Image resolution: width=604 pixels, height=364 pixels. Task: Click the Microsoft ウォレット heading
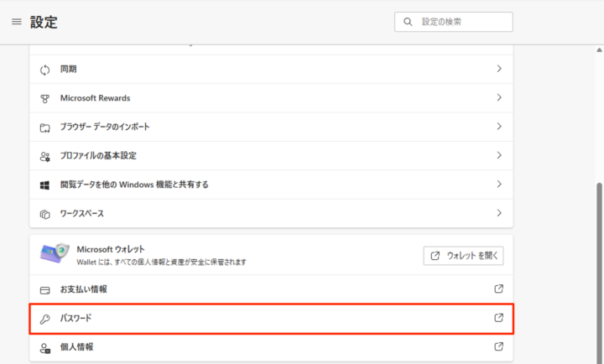pyautogui.click(x=111, y=249)
